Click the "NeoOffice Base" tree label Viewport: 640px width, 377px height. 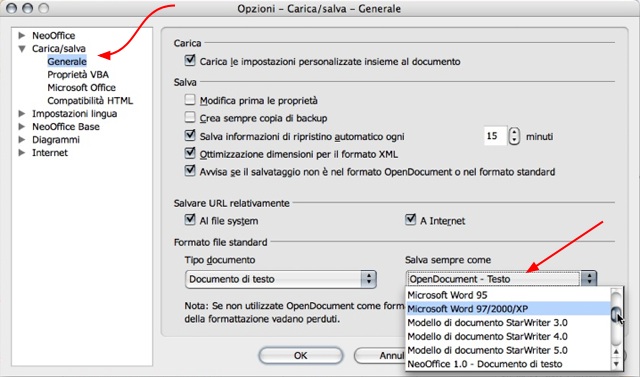[66, 126]
